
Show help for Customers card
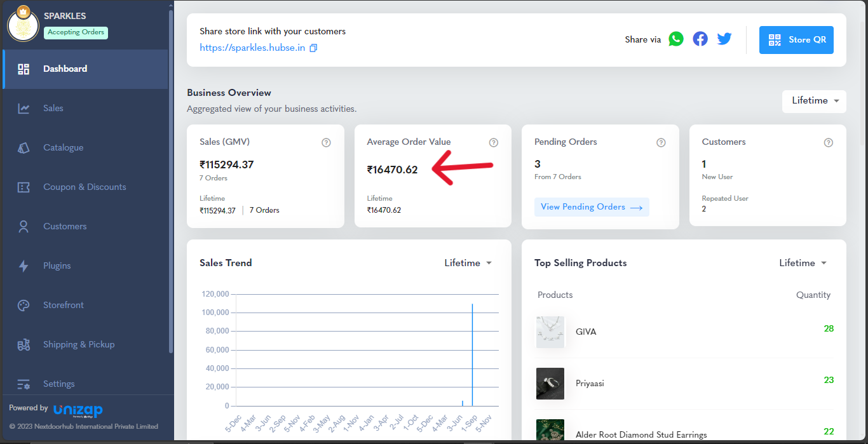click(829, 142)
